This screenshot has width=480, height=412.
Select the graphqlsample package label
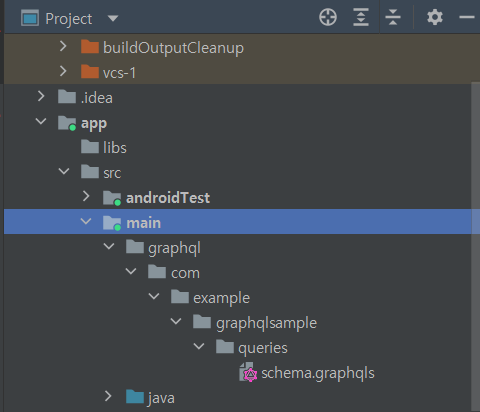coord(266,323)
